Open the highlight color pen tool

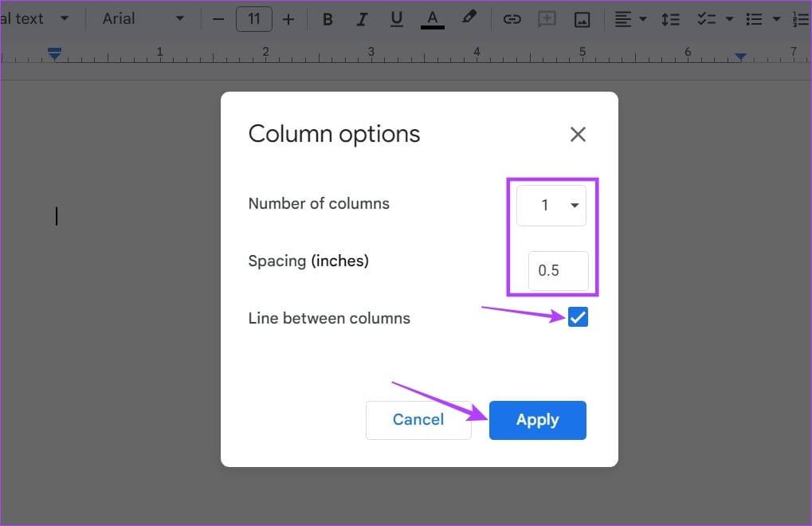[469, 18]
